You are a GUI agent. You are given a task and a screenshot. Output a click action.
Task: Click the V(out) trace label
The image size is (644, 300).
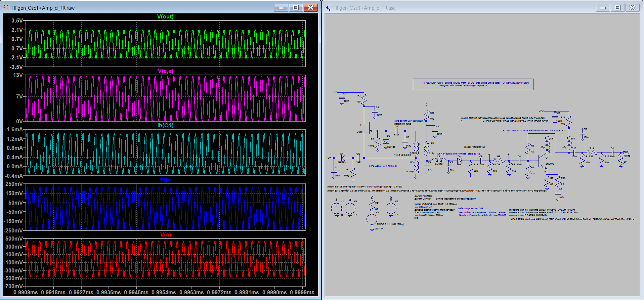click(165, 16)
